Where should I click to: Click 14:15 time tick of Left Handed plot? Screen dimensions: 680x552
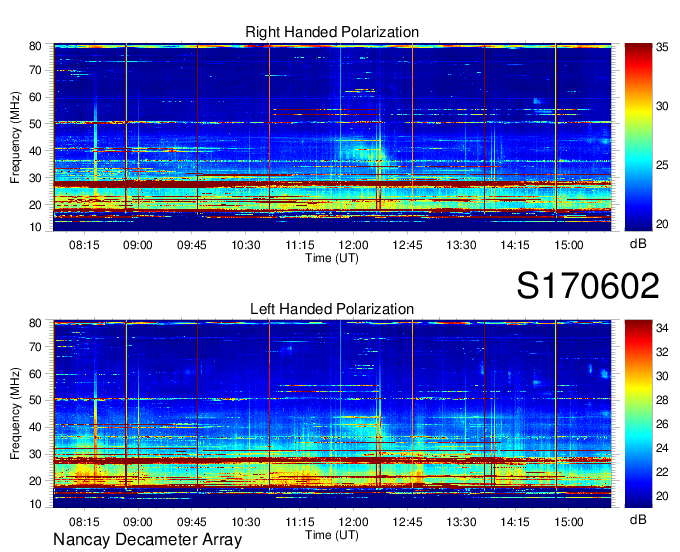tap(515, 522)
